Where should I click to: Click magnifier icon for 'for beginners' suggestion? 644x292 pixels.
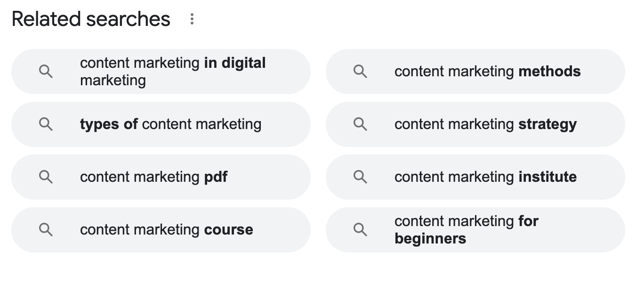click(360, 230)
